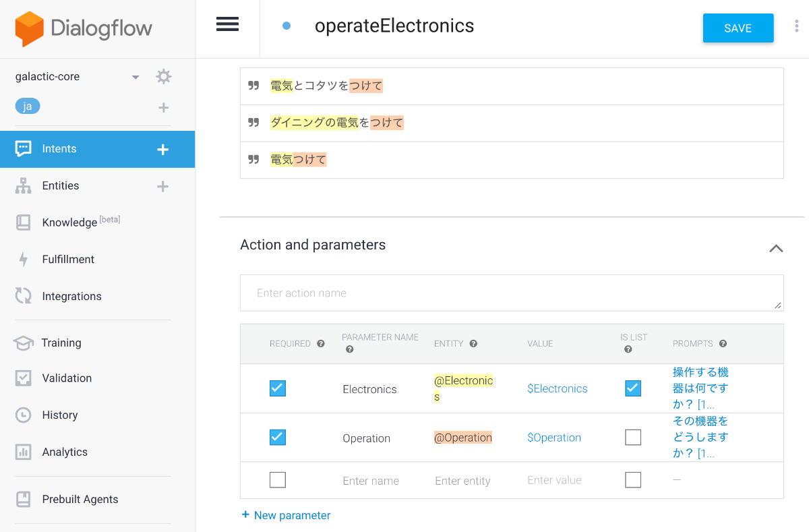Screen dimensions: 809x532
Task: Open Validation section
Action: tap(67, 378)
